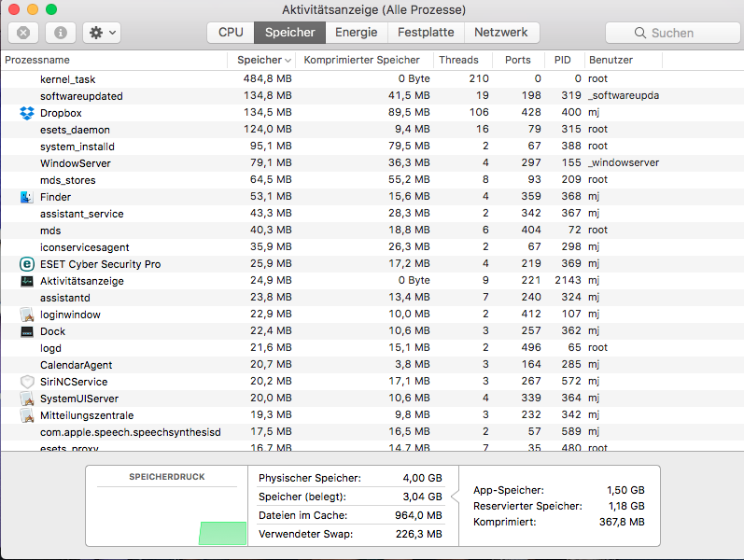The width and height of the screenshot is (744, 560).
Task: Select the CalendarAgent process
Action: pos(372,365)
